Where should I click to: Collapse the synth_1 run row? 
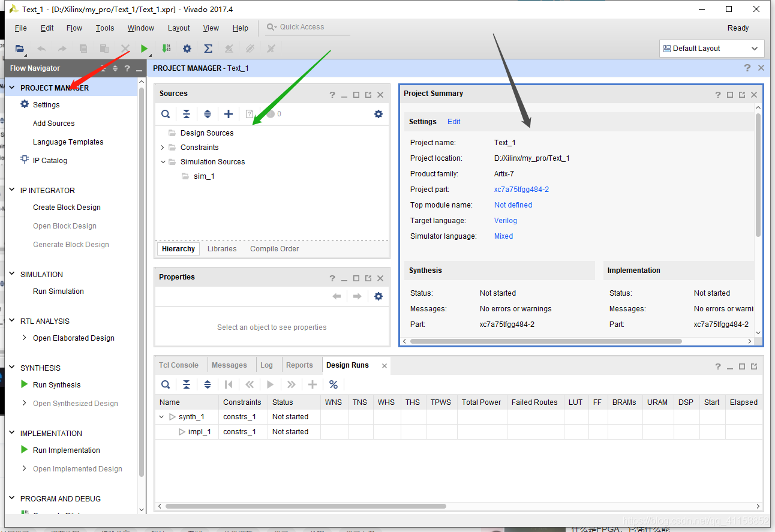(161, 417)
